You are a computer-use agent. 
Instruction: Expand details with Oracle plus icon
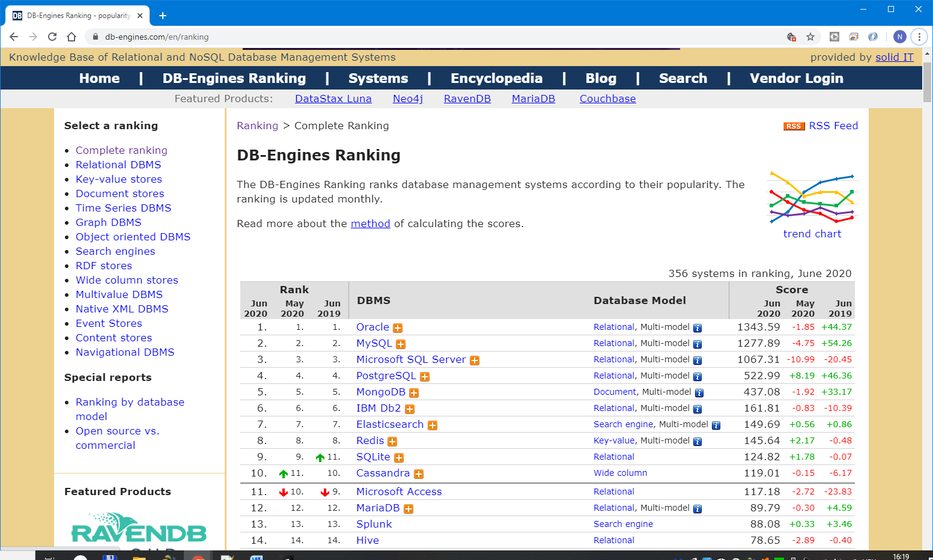coord(398,328)
